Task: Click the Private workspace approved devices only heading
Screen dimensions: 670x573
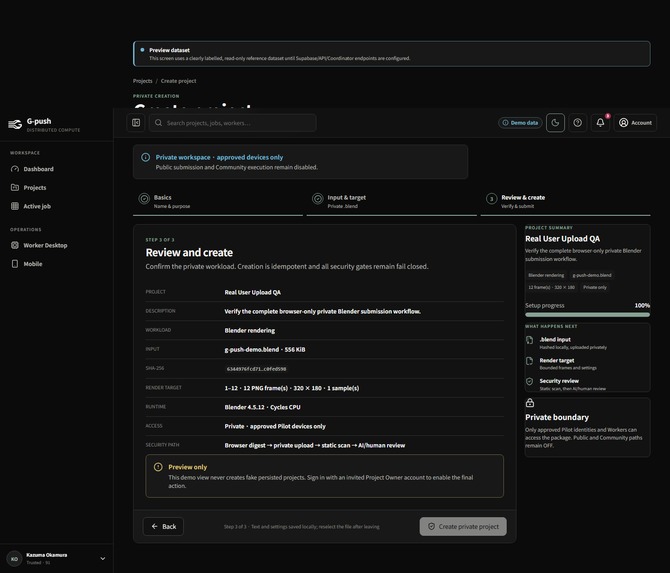Action: [219, 158]
